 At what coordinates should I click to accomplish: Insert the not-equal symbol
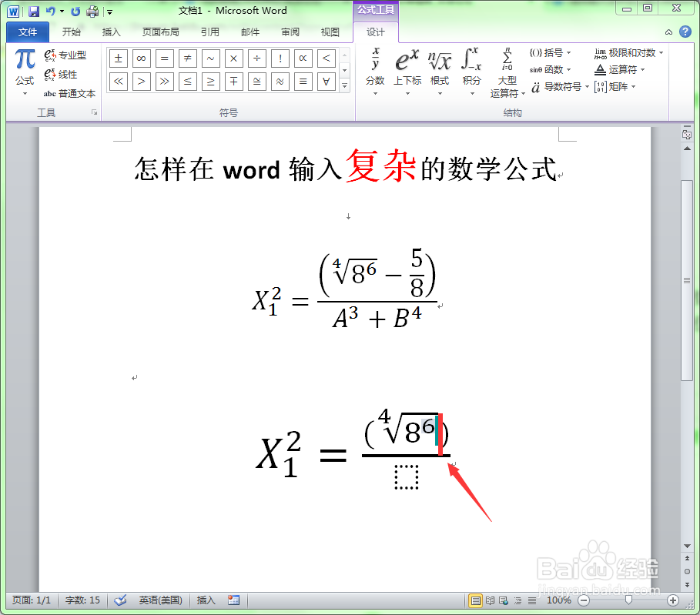pyautogui.click(x=187, y=58)
